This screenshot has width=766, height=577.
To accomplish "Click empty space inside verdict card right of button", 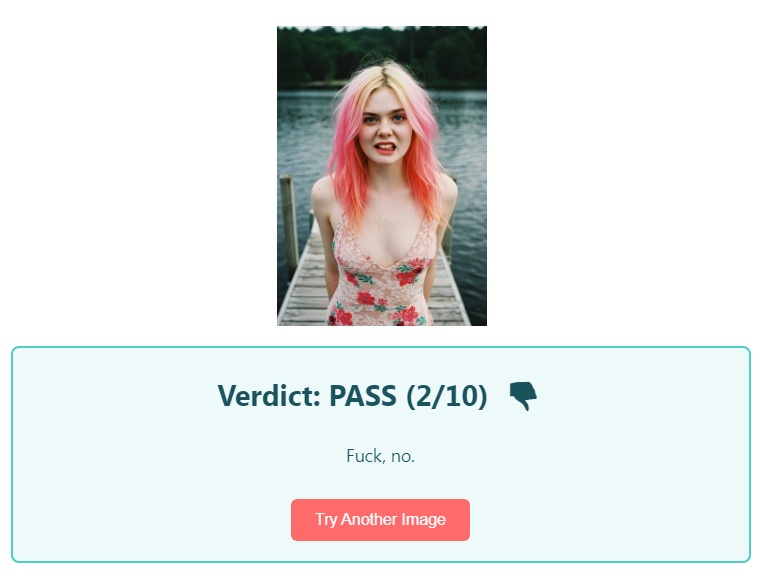I will [610, 519].
